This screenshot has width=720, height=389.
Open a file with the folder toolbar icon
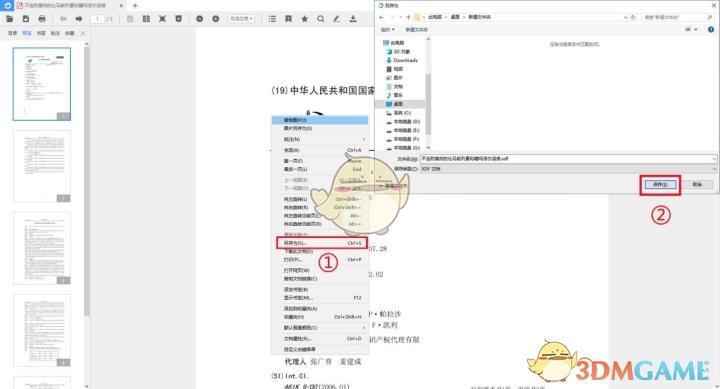click(x=9, y=19)
